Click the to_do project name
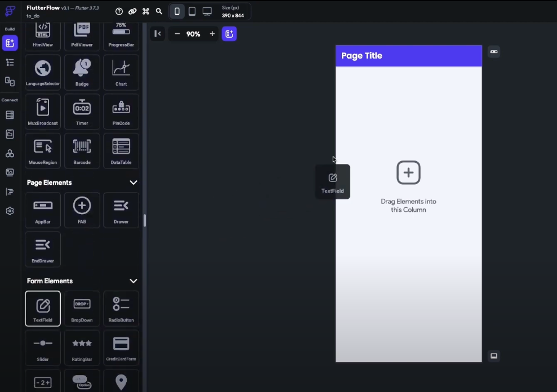Viewport: 557px width, 392px height. tap(33, 16)
